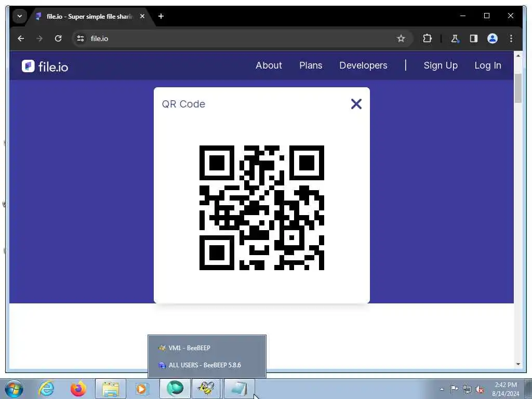Go forward in Chrome
Viewport: 532px width, 399px height.
click(x=39, y=38)
